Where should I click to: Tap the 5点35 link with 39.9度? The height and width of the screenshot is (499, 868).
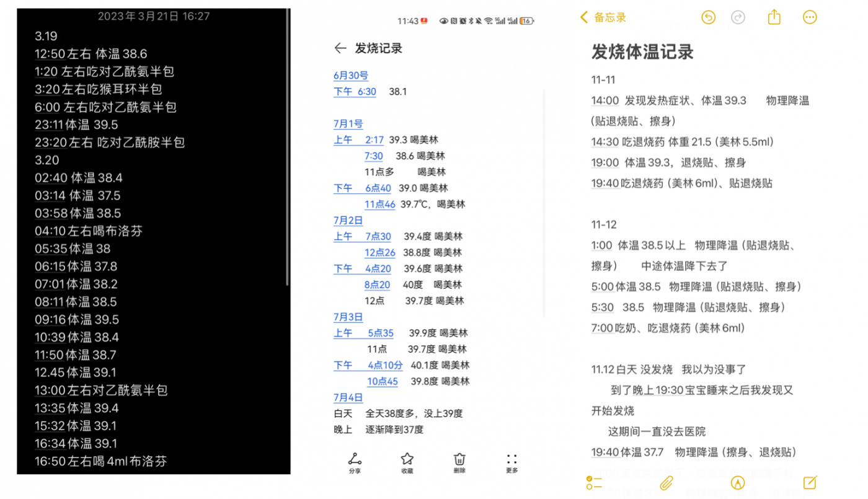click(x=381, y=333)
